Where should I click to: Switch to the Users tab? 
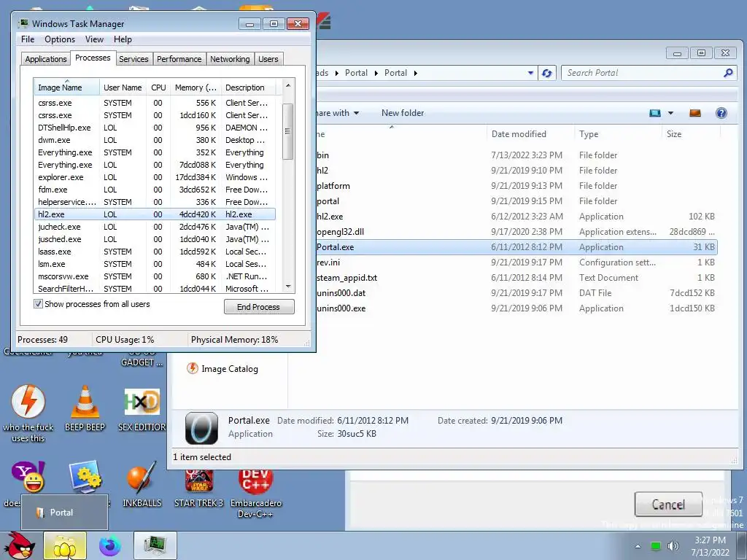(268, 59)
